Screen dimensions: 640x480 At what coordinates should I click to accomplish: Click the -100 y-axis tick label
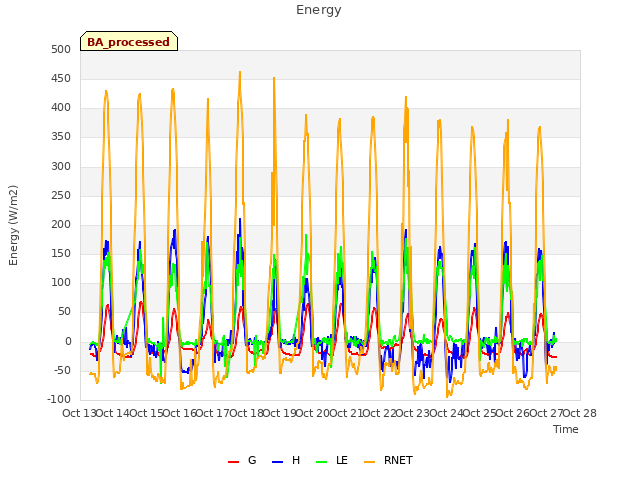(x=59, y=399)
